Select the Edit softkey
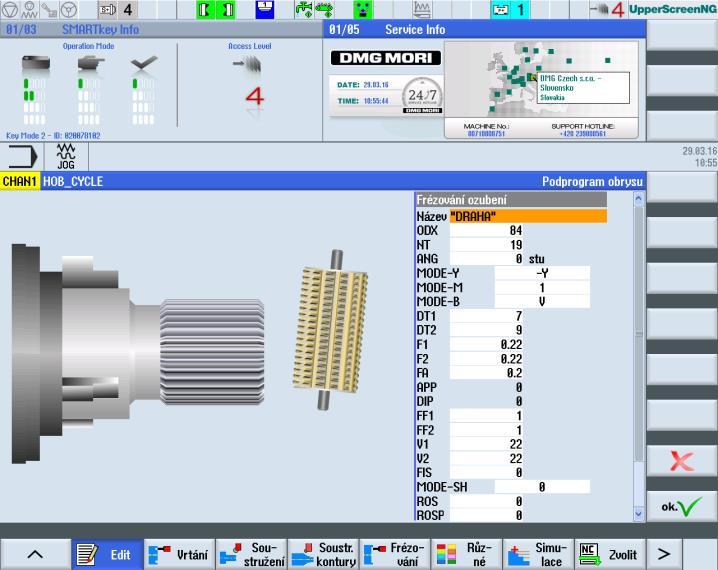The width and height of the screenshot is (718, 570). (107, 554)
